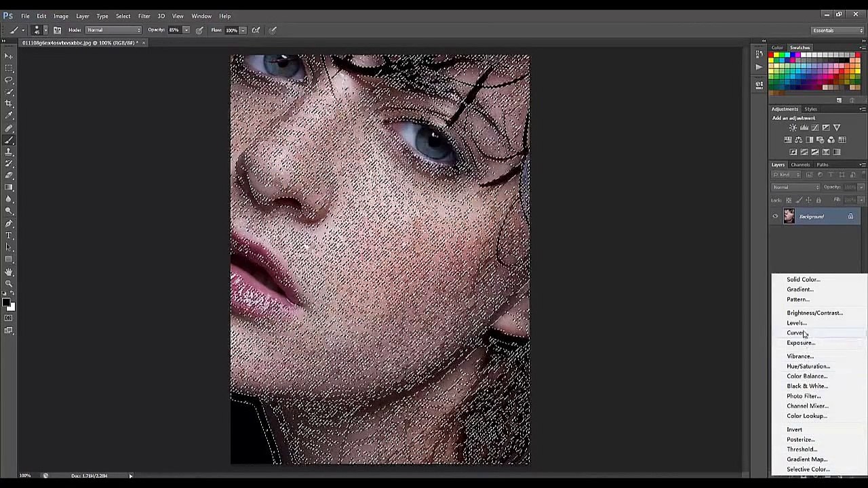Open the collapsed Actions panel icon
Screen dimensions: 868x488
[759, 67]
